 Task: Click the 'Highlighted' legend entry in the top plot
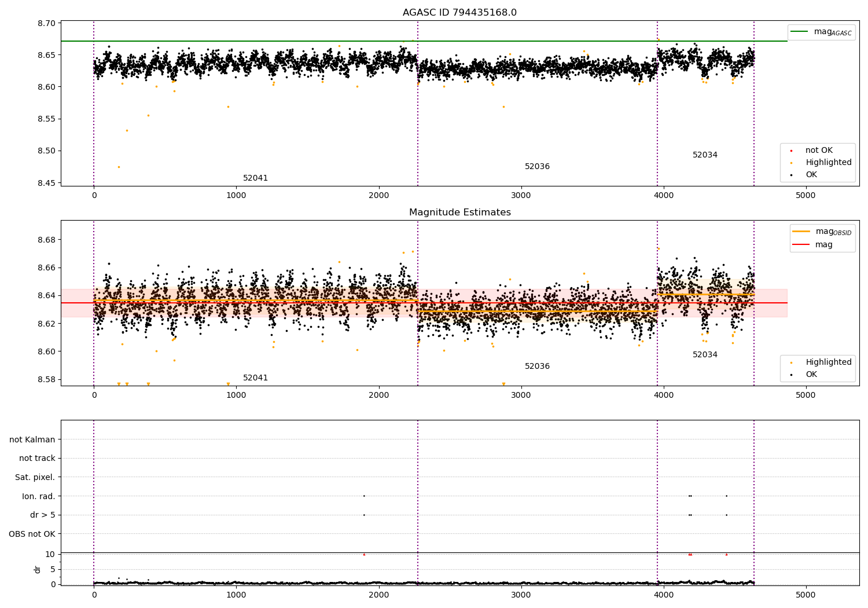pyautogui.click(x=821, y=163)
